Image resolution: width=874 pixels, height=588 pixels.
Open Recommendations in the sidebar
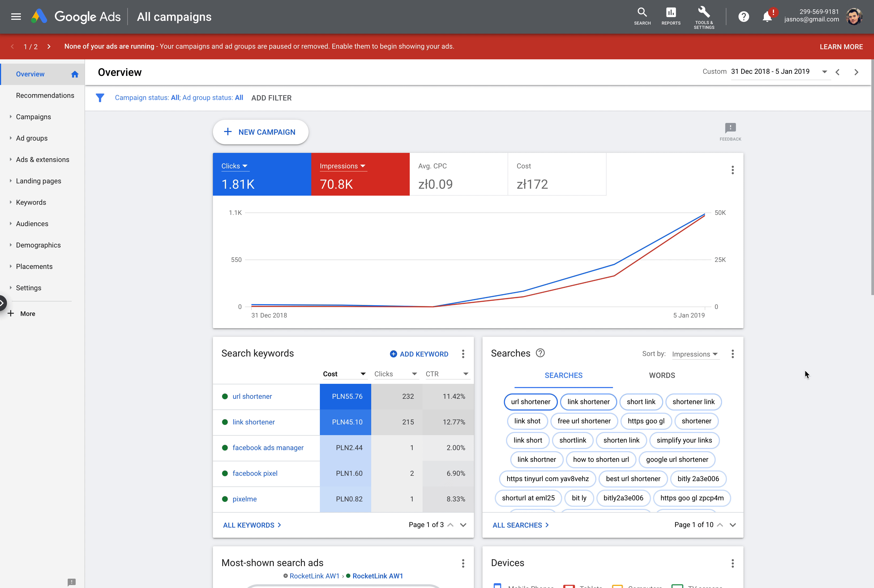pos(45,95)
